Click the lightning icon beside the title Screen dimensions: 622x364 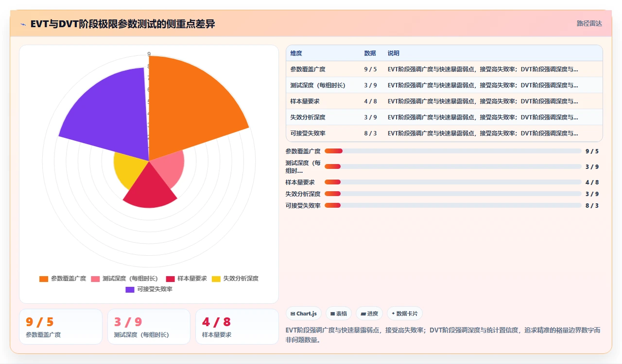click(23, 24)
